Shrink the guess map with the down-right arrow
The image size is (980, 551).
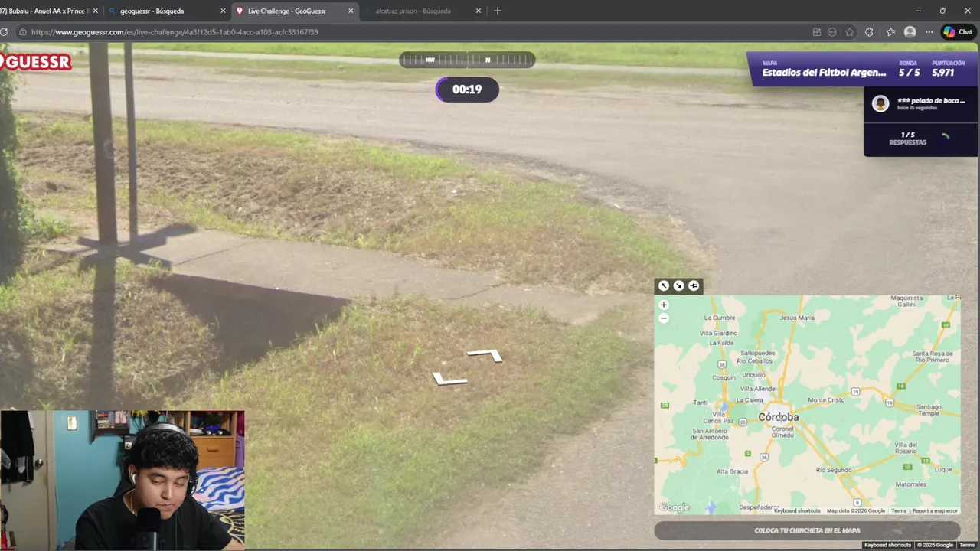pos(678,285)
